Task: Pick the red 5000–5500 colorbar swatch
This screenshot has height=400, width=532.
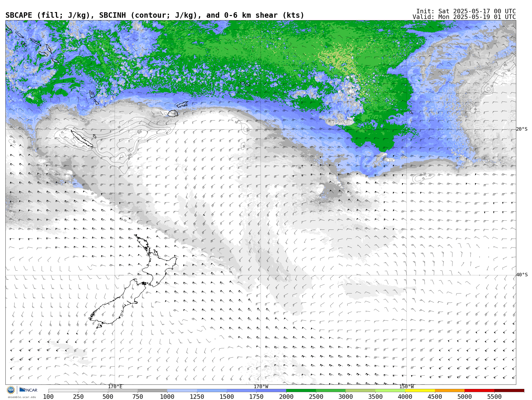Action: 479,391
